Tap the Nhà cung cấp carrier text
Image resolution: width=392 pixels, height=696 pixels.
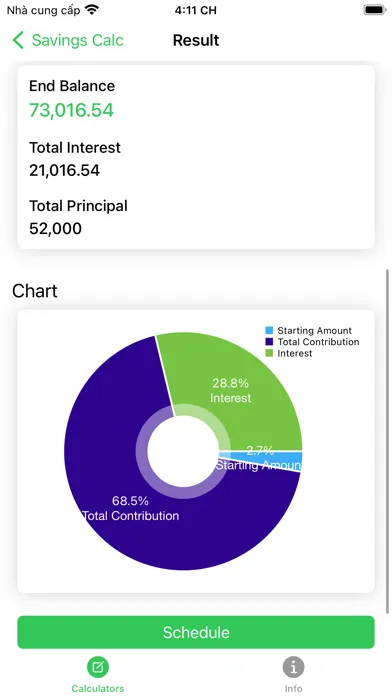pyautogui.click(x=44, y=10)
